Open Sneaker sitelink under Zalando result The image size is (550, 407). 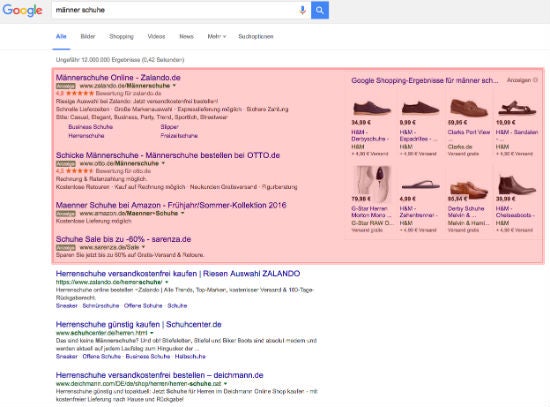click(67, 306)
